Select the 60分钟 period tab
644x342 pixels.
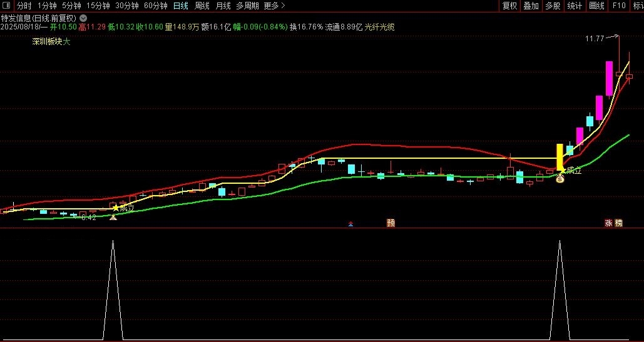coord(156,6)
